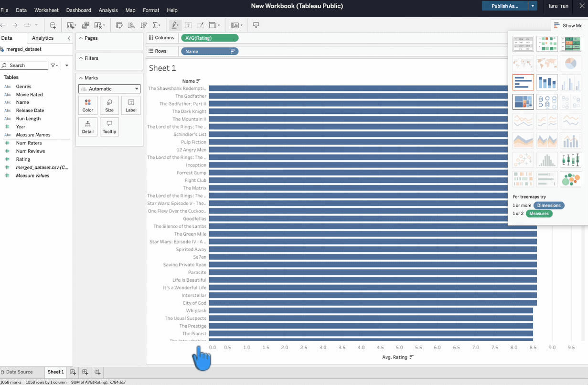
Task: Click the New Dashboard icon in bottom tabs
Action: pyautogui.click(x=85, y=372)
